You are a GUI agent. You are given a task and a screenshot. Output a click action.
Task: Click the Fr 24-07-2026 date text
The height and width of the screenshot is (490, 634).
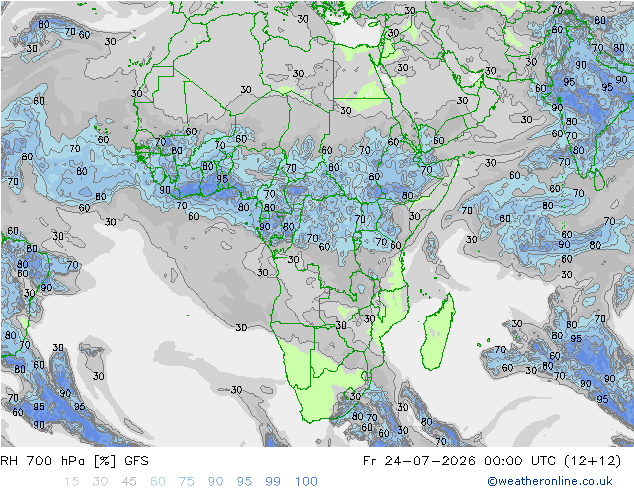click(x=419, y=460)
